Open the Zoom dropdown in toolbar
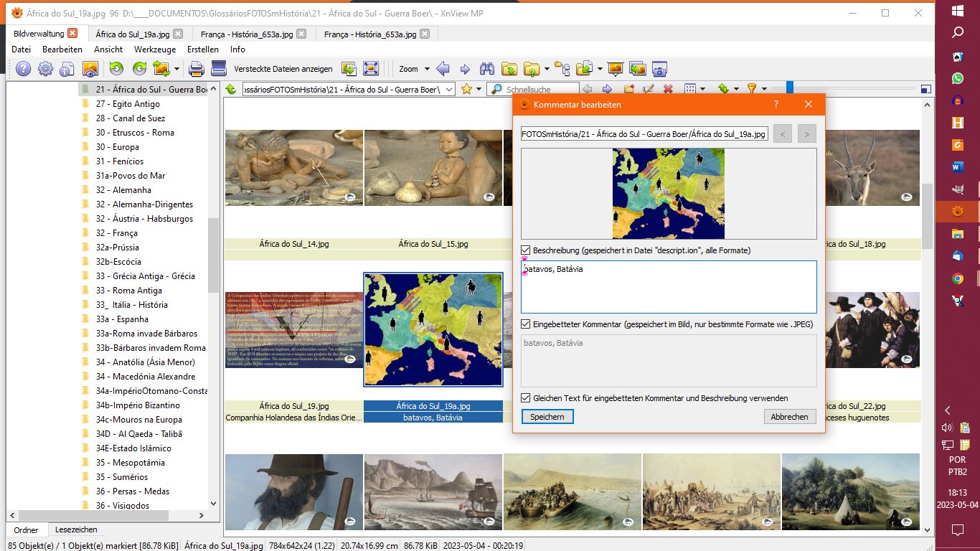This screenshot has width=980, height=551. 427,69
